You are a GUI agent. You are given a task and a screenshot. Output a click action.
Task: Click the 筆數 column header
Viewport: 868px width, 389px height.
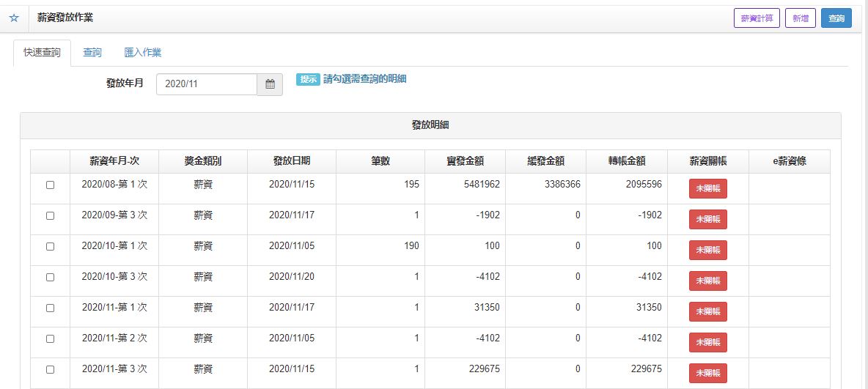point(380,162)
